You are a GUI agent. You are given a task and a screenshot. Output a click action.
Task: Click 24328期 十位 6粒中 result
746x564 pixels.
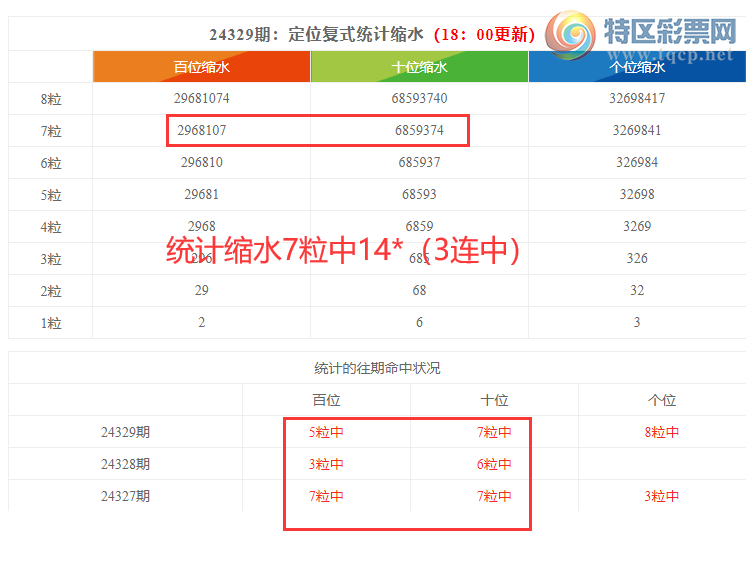pos(494,464)
